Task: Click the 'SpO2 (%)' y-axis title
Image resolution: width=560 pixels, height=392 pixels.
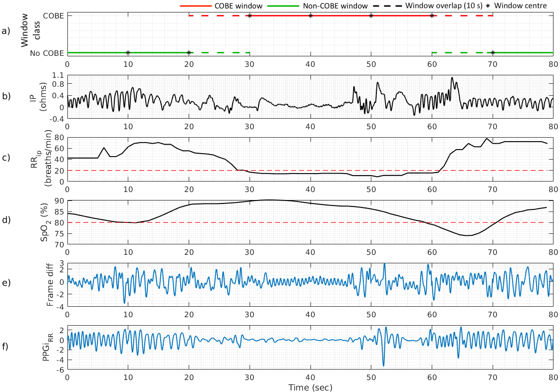Action: (x=45, y=222)
